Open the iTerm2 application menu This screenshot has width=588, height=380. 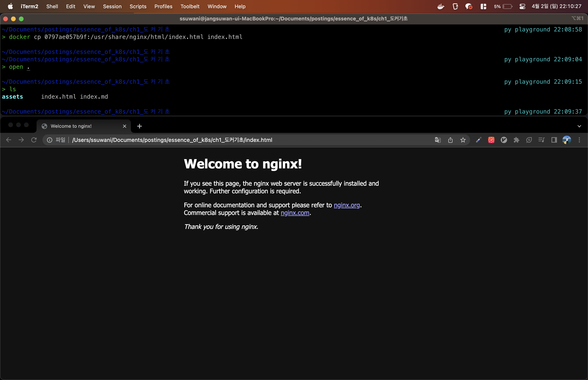29,6
